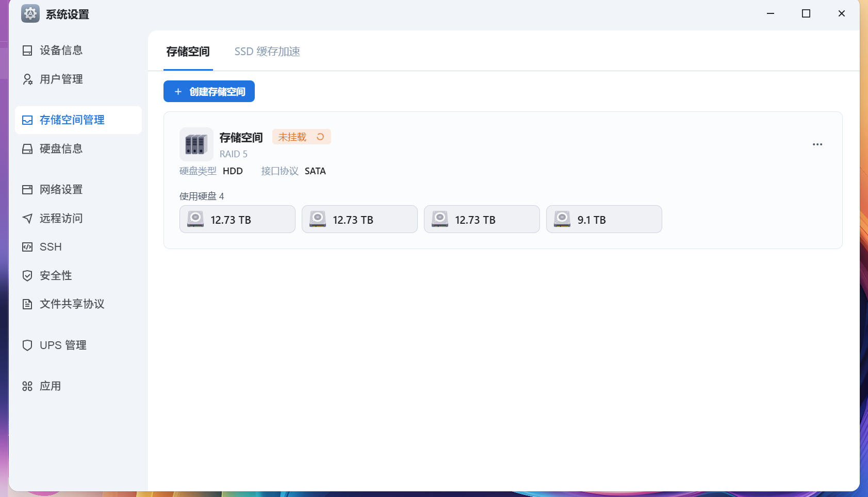Image resolution: width=868 pixels, height=497 pixels.
Task: Select the 存储空间管理 highlighted sidebar item
Action: pyautogui.click(x=72, y=120)
